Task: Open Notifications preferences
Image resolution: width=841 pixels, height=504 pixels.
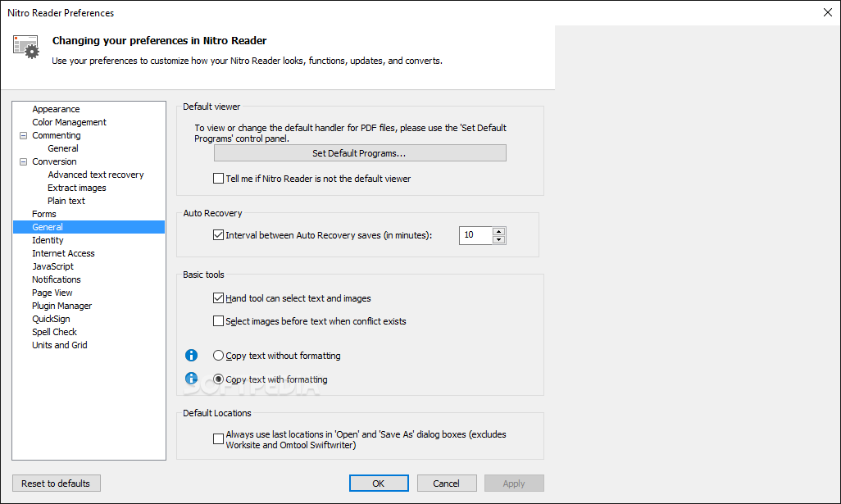Action: click(57, 280)
